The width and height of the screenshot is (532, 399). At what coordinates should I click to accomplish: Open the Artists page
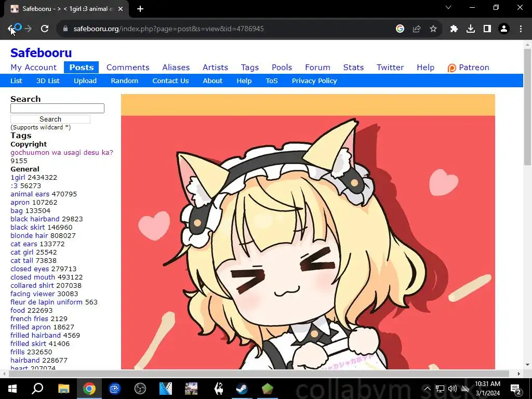pos(215,68)
